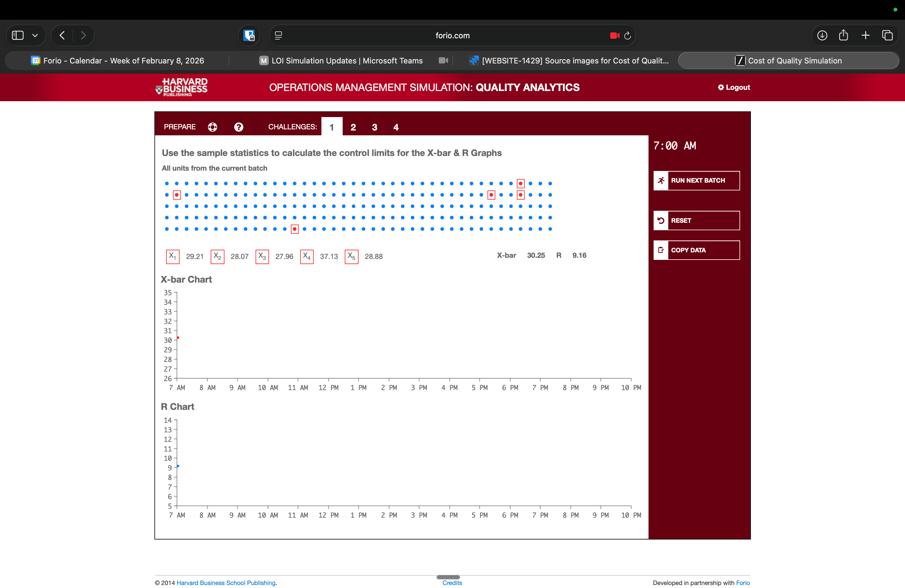
Task: Open the Credits link at page bottom
Action: point(452,583)
